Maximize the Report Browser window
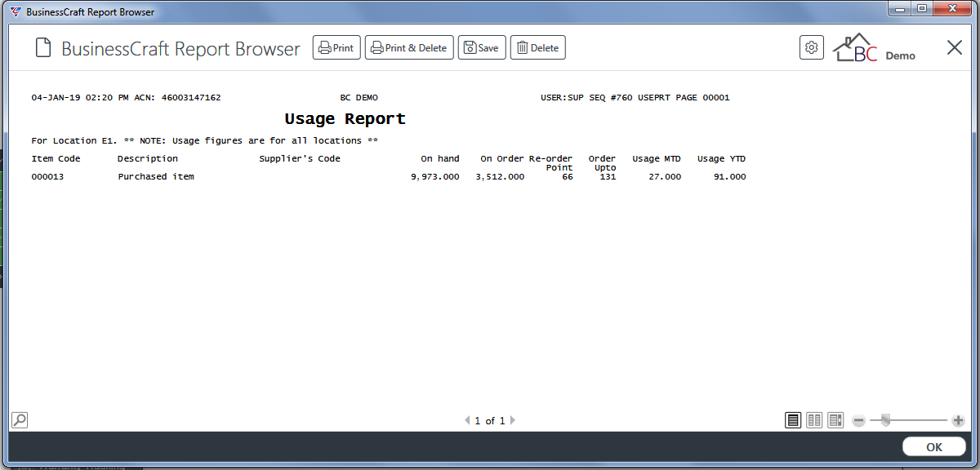Image resolution: width=980 pixels, height=470 pixels. pos(921,9)
